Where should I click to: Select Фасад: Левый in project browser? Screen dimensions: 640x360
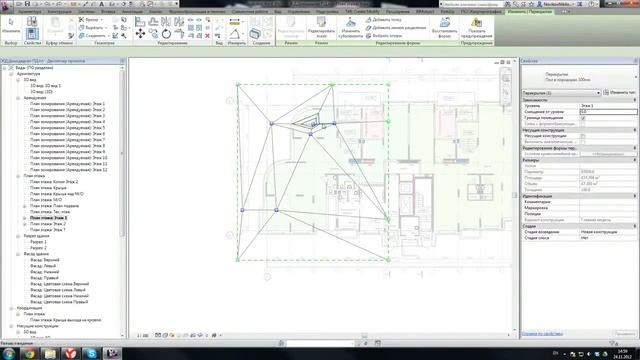point(43,266)
